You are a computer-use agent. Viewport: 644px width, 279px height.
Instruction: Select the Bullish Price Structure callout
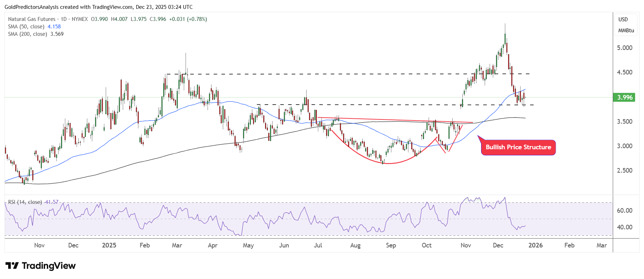(x=518, y=147)
